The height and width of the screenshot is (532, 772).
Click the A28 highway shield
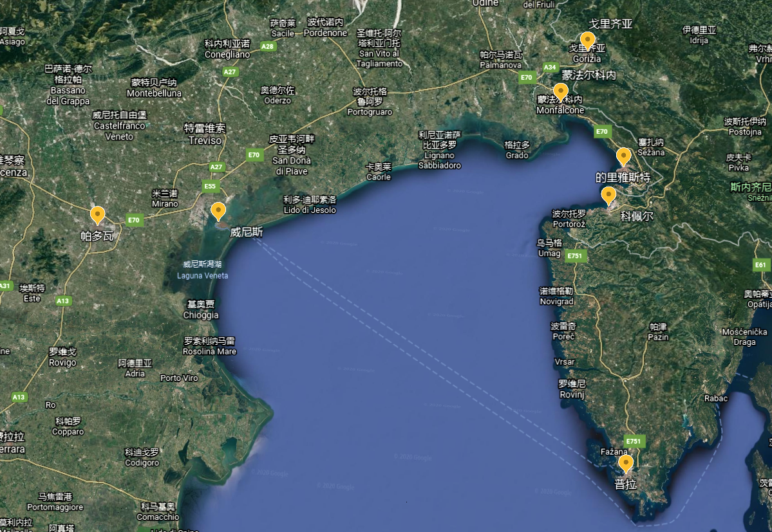point(268,46)
